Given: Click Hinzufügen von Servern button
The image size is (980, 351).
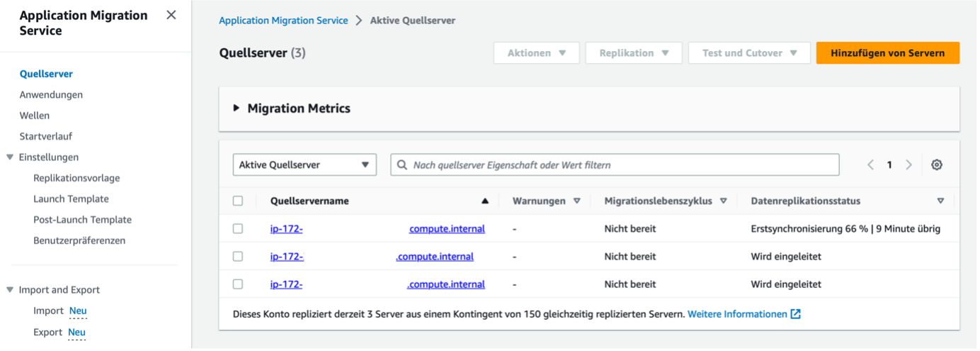Looking at the screenshot, I should (x=888, y=53).
